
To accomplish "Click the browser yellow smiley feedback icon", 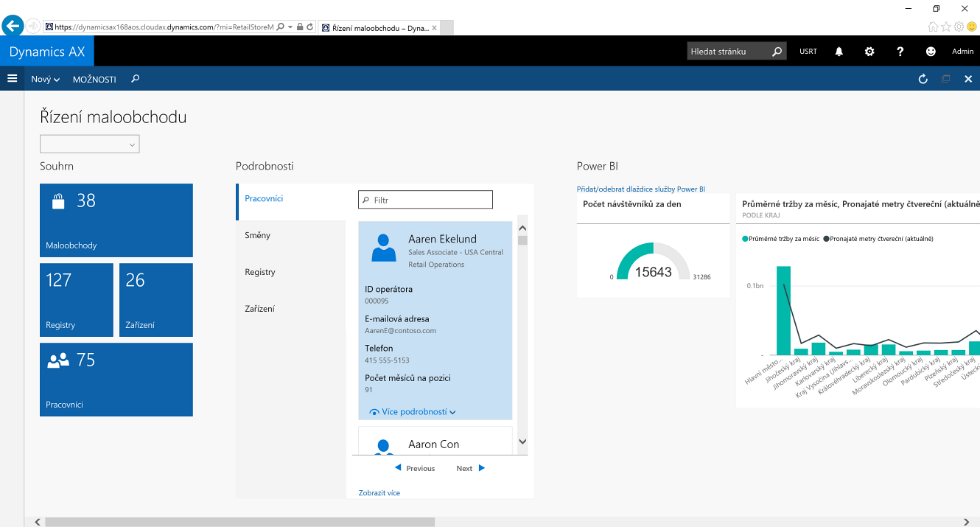I will coord(971,27).
